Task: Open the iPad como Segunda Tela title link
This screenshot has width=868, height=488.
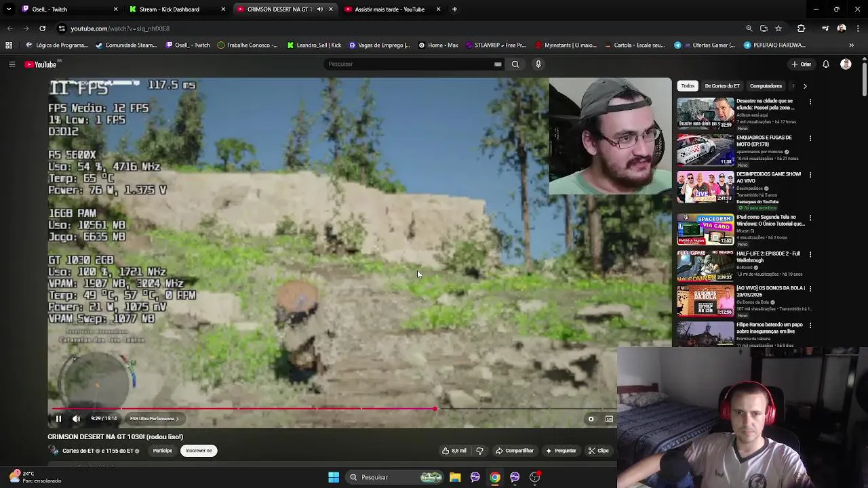Action: [x=770, y=220]
